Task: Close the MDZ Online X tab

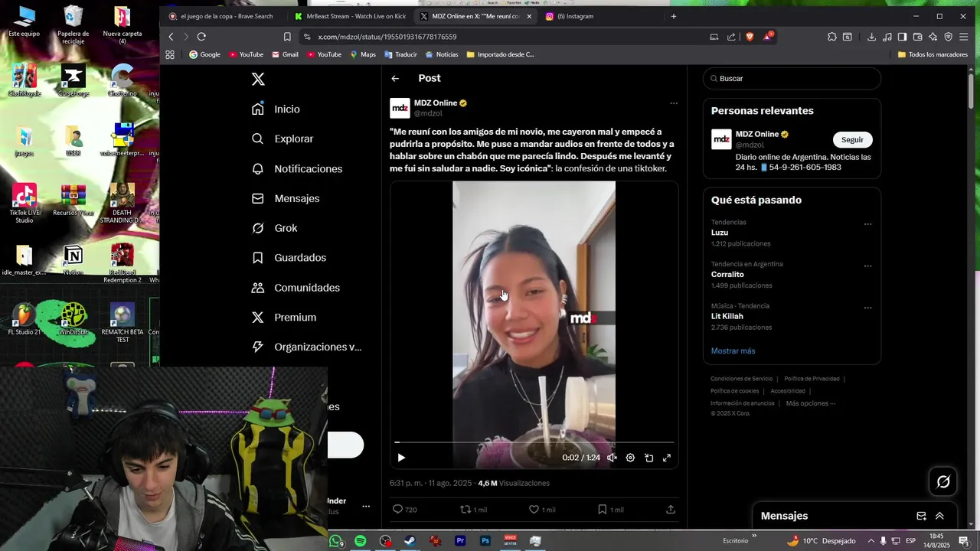Action: [x=529, y=16]
